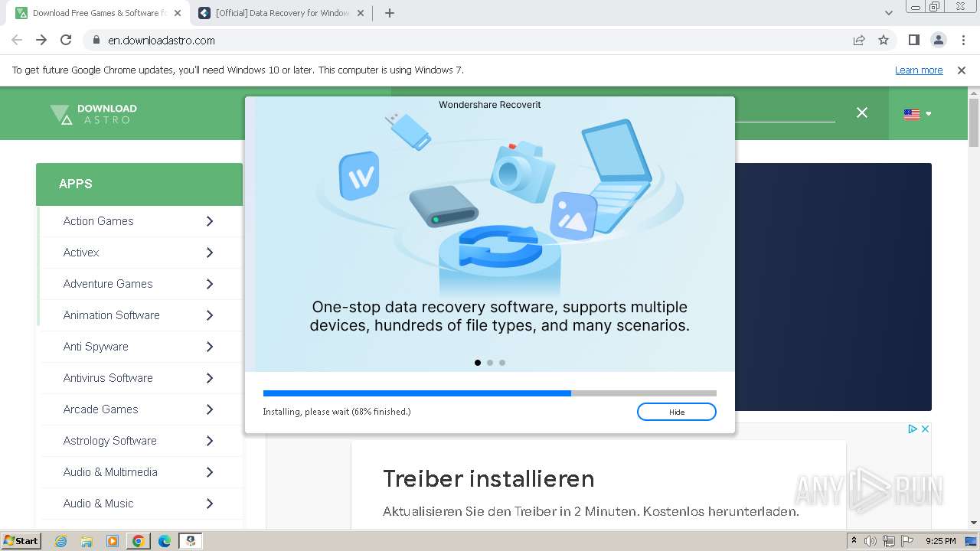The image size is (980, 551).
Task: Open File Explorer from taskbar
Action: [x=87, y=541]
